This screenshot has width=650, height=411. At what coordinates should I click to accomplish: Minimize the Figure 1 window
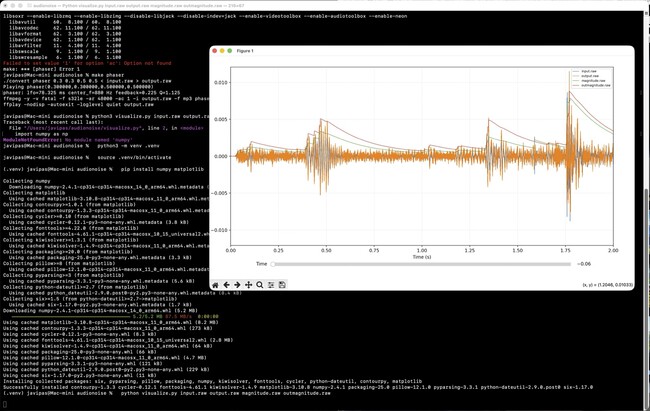tap(222, 51)
